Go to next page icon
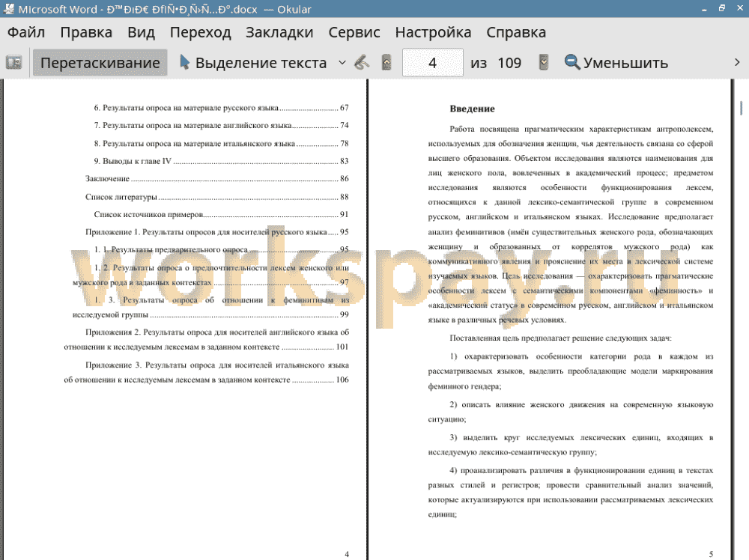 (544, 63)
